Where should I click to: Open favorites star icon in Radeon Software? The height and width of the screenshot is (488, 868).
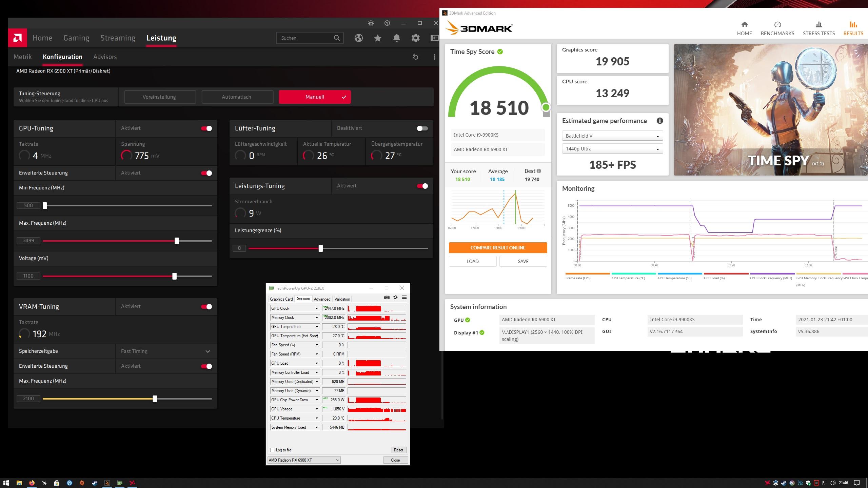[378, 38]
